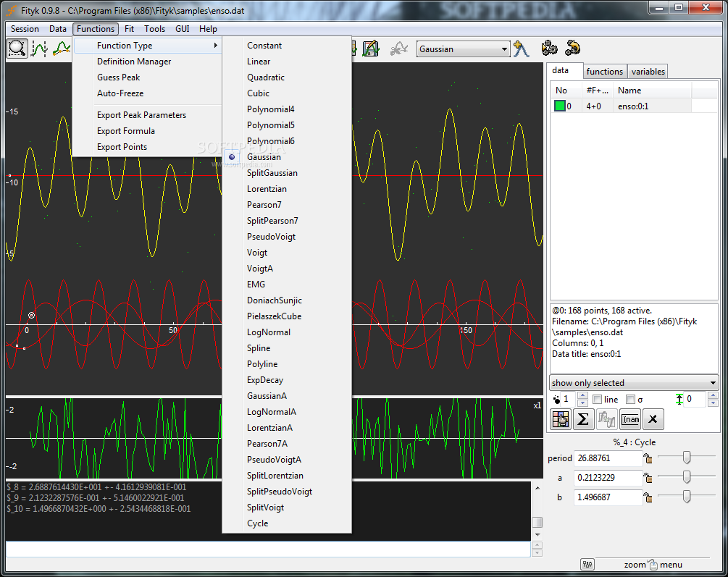728x577 pixels.
Task: Increase point size with up arrow
Action: [582, 395]
